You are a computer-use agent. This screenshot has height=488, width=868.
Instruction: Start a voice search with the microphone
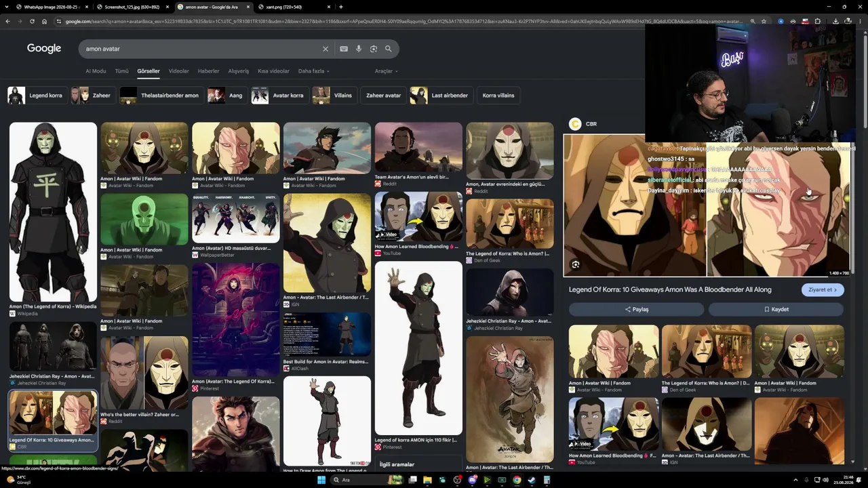[x=359, y=49]
